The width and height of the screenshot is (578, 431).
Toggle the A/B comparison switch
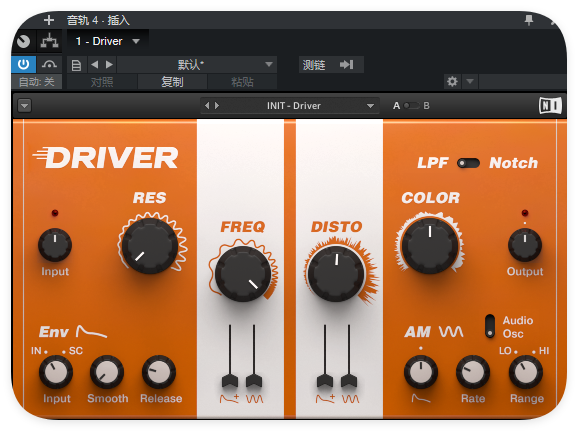point(411,106)
